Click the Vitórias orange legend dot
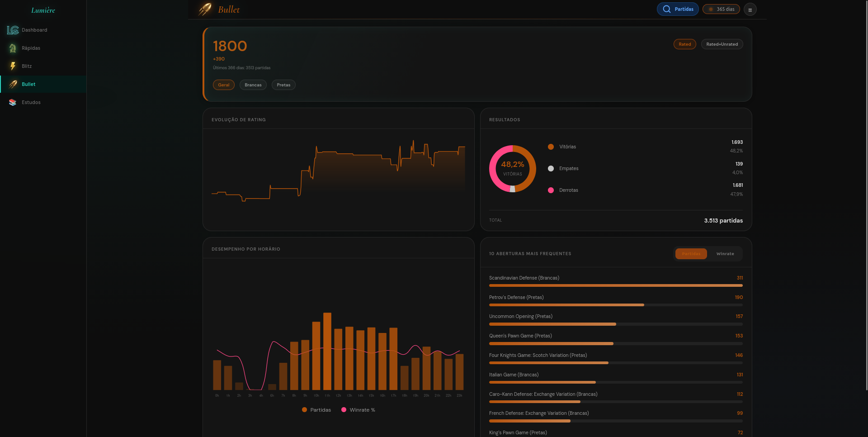Image resolution: width=868 pixels, height=437 pixels. (x=551, y=147)
